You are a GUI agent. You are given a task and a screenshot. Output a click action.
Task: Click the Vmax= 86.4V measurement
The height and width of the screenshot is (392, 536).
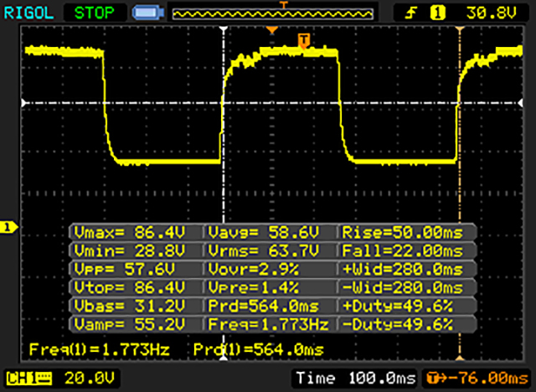pyautogui.click(x=130, y=233)
